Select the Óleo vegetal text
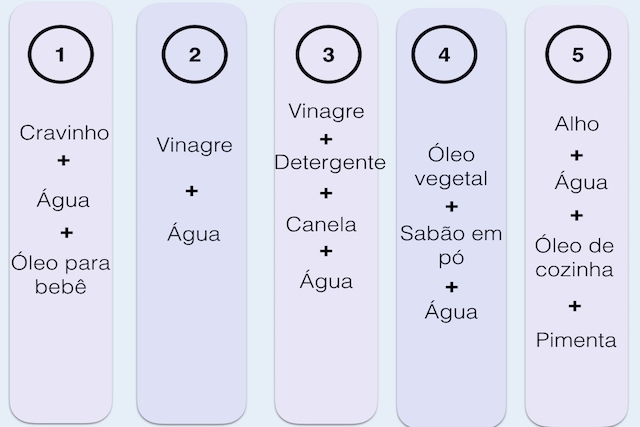Image resolution: width=640 pixels, height=427 pixels. point(451,167)
